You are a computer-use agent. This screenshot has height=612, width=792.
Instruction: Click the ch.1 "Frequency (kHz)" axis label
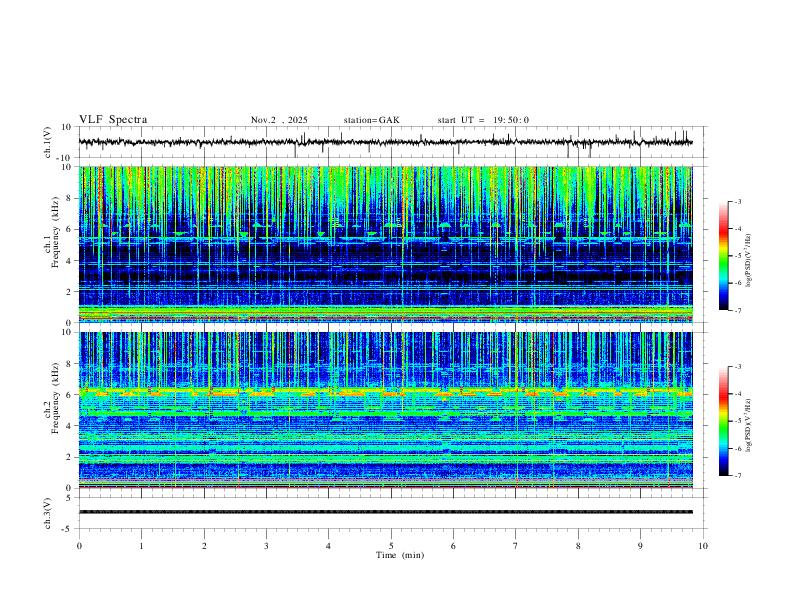click(x=55, y=233)
